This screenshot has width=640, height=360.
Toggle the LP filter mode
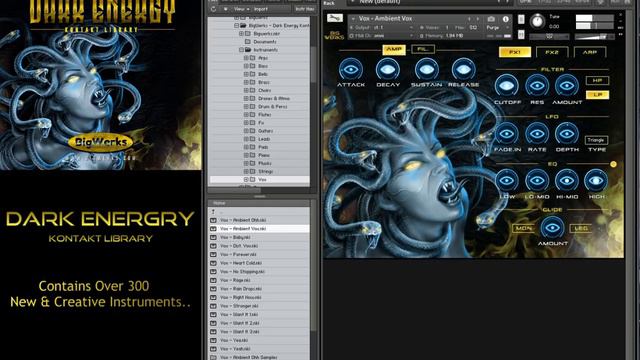(x=597, y=95)
